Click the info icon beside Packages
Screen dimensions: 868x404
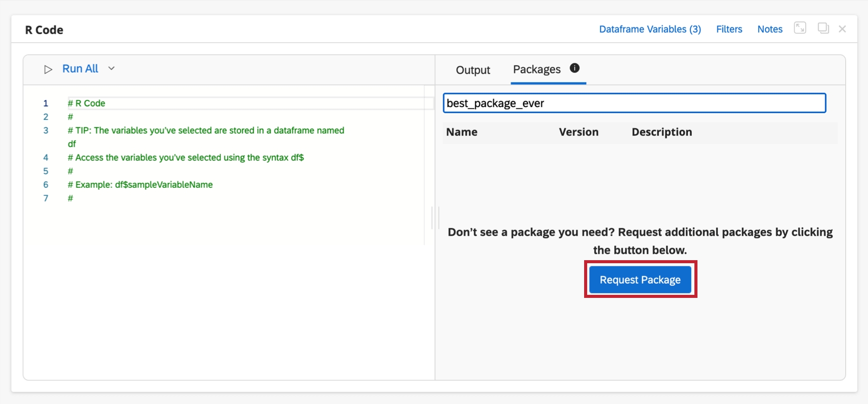tap(574, 68)
